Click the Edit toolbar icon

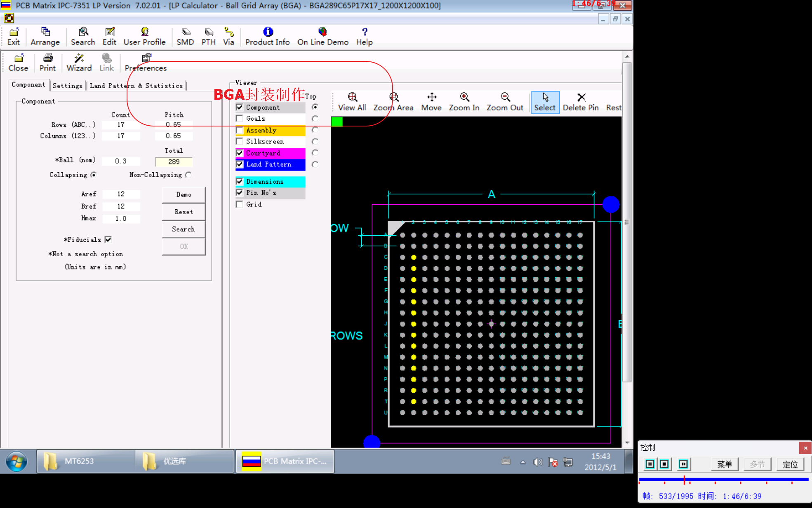[x=109, y=36]
